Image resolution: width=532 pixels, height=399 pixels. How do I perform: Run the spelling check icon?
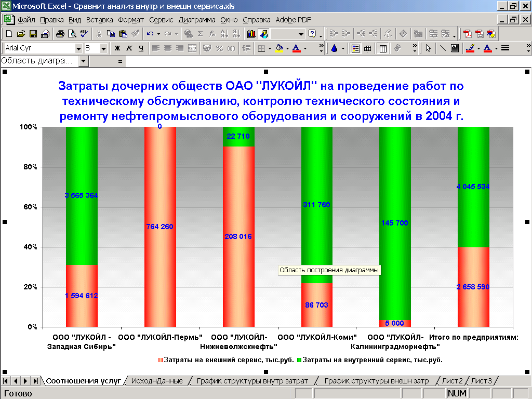click(84, 34)
